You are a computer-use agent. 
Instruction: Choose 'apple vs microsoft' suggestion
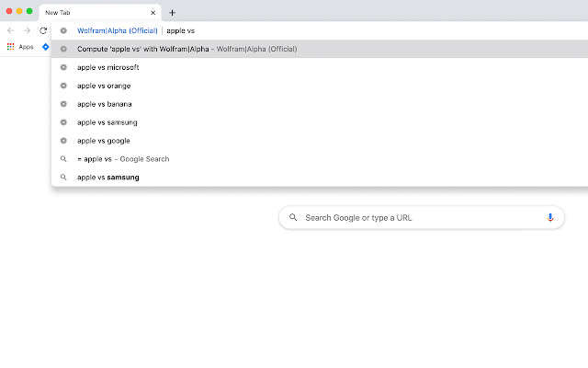point(108,67)
